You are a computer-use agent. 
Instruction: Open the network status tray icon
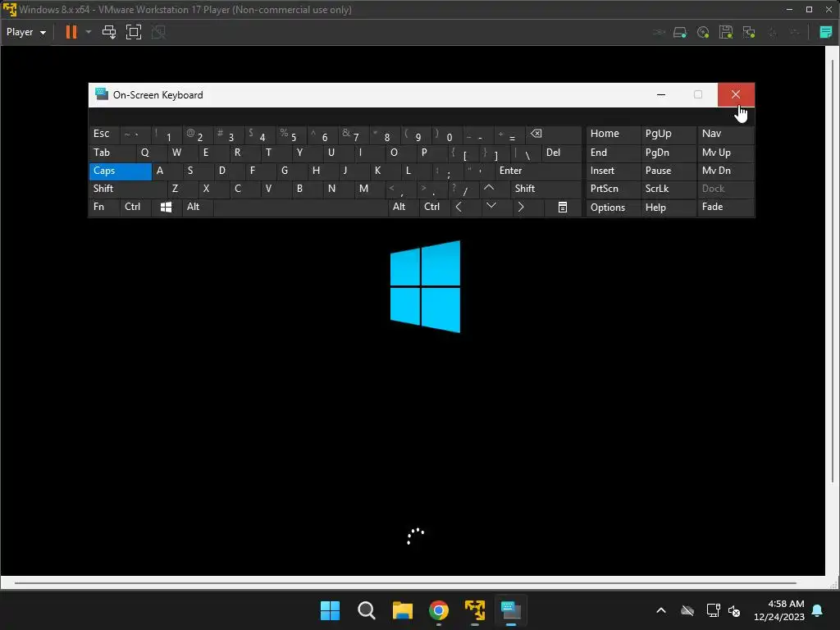713,610
